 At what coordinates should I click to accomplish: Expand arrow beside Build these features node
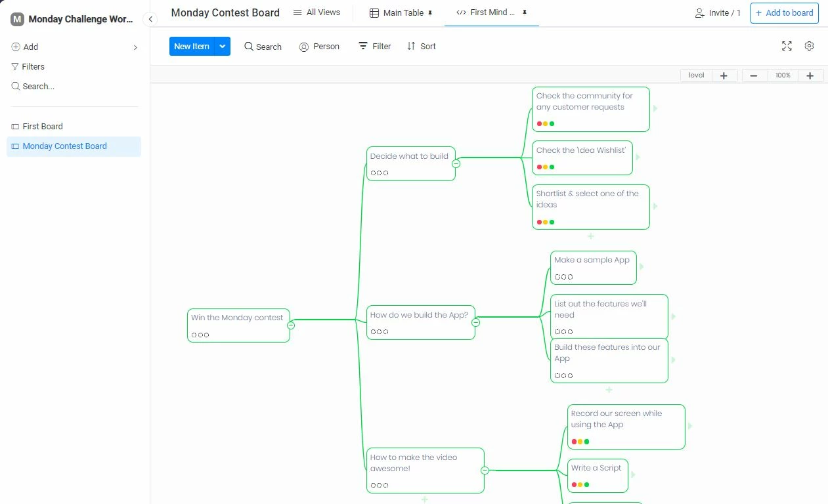point(674,360)
